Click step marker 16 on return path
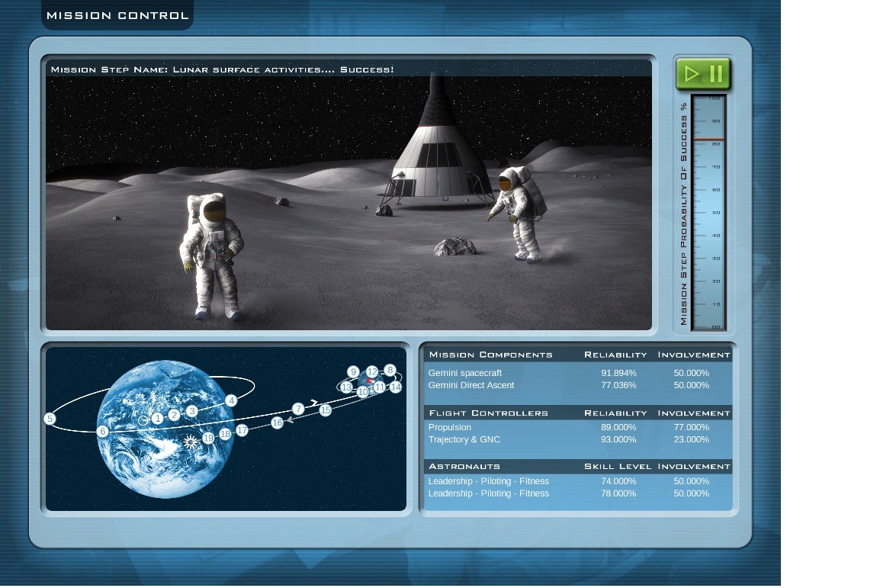Viewport: 893px width, 588px height. coord(278,423)
